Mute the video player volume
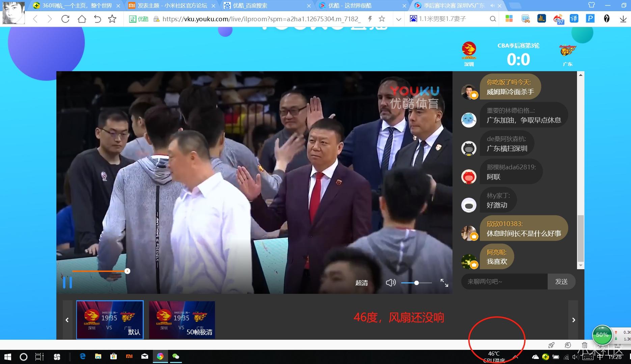The height and width of the screenshot is (364, 631). (x=391, y=283)
